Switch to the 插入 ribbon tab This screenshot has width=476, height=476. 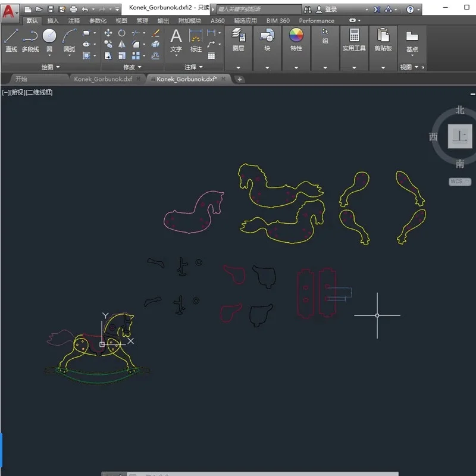coord(53,21)
